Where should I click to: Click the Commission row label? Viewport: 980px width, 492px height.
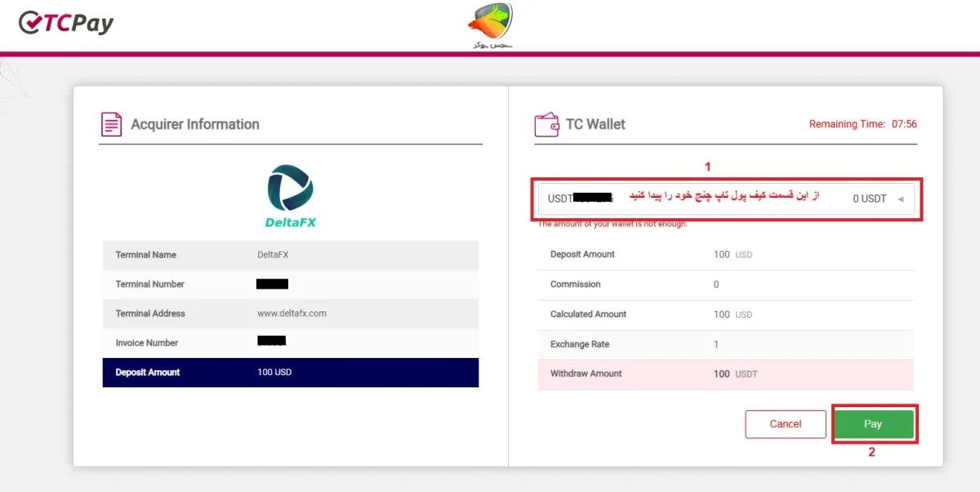coord(576,284)
